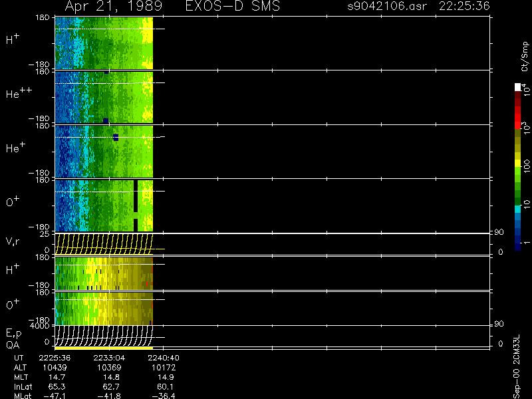Click the header time '22:25:36'
This screenshot has width=532, height=399.
click(x=464, y=6)
